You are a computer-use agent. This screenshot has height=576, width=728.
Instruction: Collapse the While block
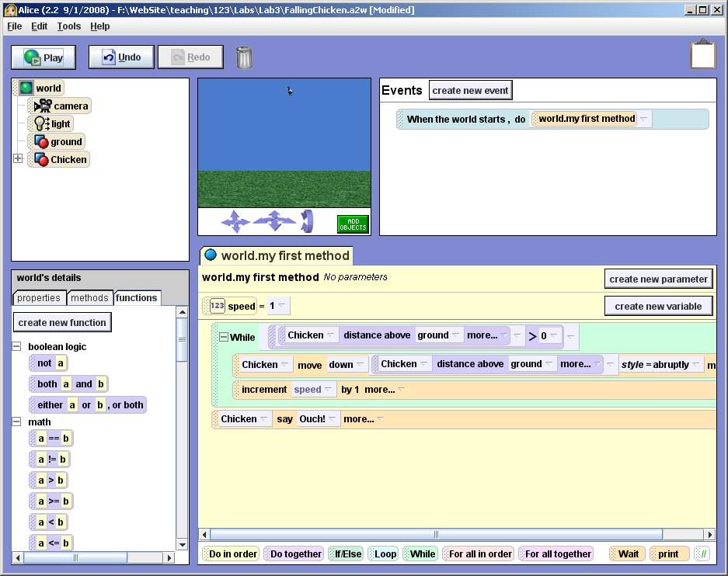tap(223, 337)
